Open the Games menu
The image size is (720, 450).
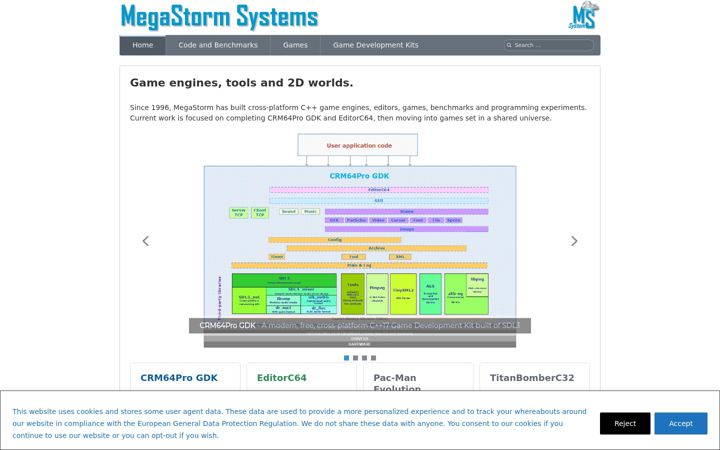(295, 45)
